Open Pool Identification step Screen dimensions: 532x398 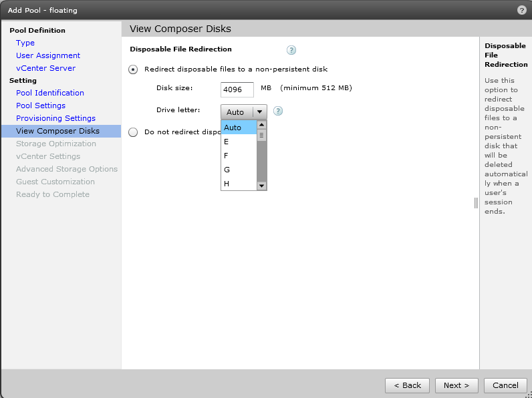[50, 93]
